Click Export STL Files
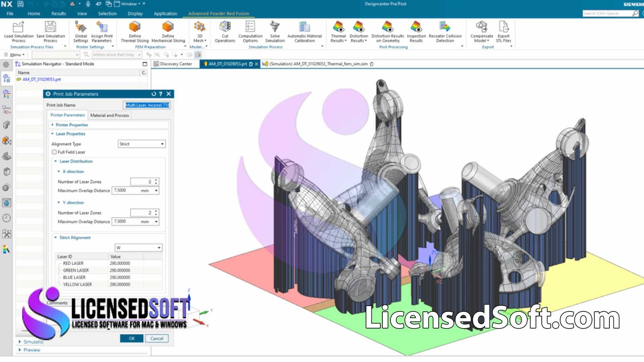The height and width of the screenshot is (362, 644). (504, 32)
